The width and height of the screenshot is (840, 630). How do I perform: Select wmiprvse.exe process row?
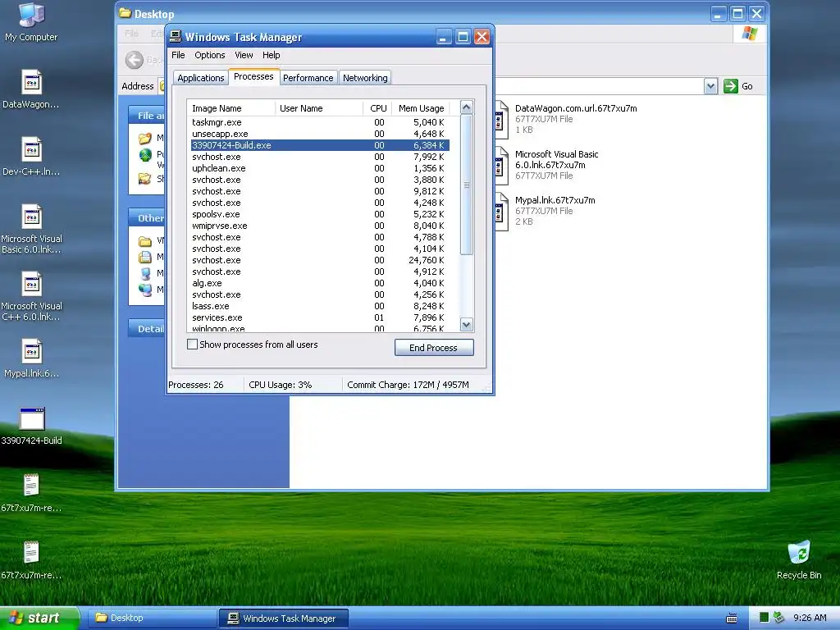click(x=320, y=226)
